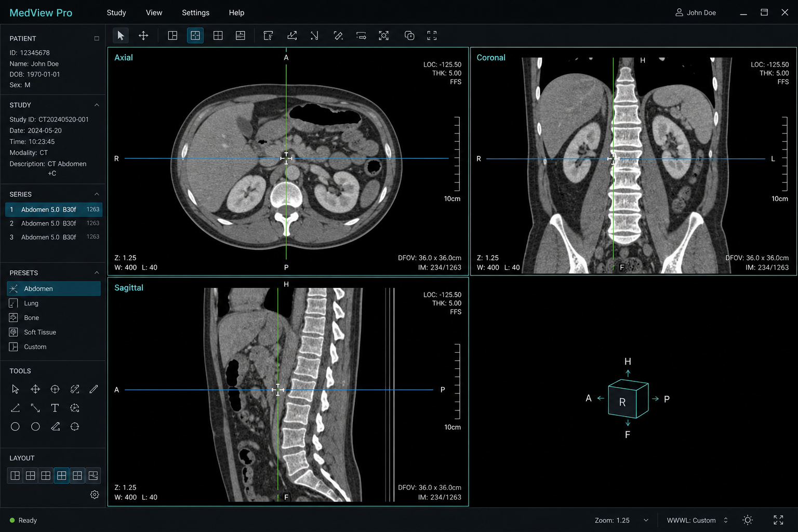Click the expand arrows icon in the status bar
The width and height of the screenshot is (798, 532).
778,520
